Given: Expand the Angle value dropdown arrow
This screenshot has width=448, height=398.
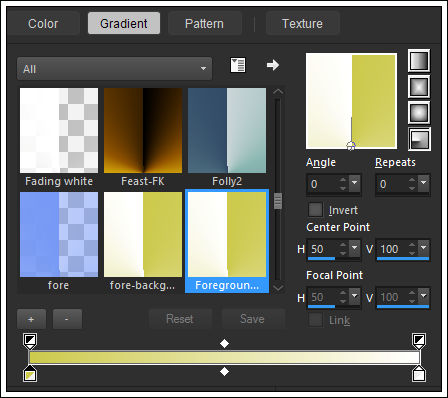Looking at the screenshot, I should click(x=354, y=183).
